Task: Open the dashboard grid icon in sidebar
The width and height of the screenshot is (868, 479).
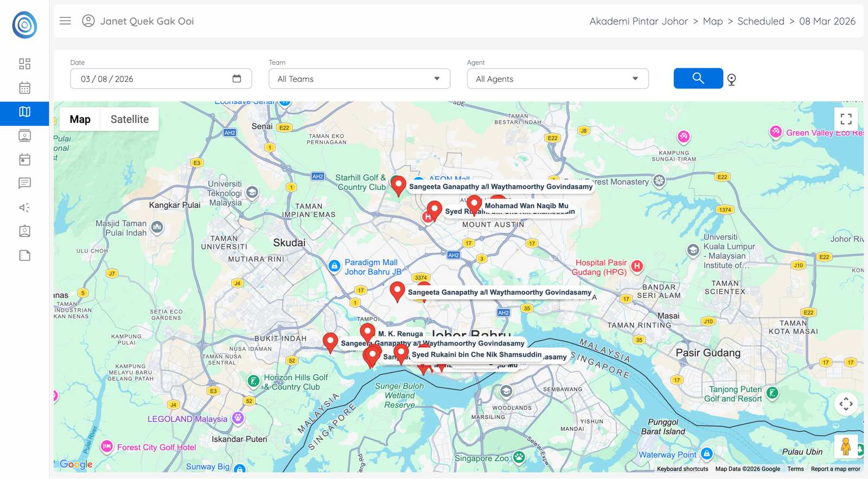Action: click(x=24, y=64)
